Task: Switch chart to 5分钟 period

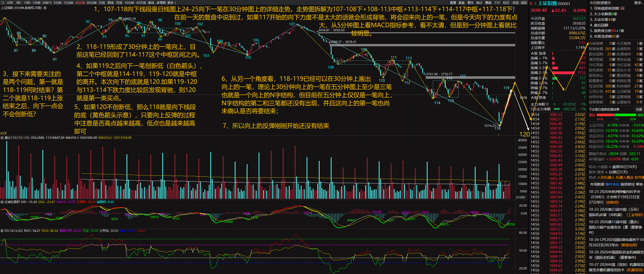Action: (x=57, y=3)
